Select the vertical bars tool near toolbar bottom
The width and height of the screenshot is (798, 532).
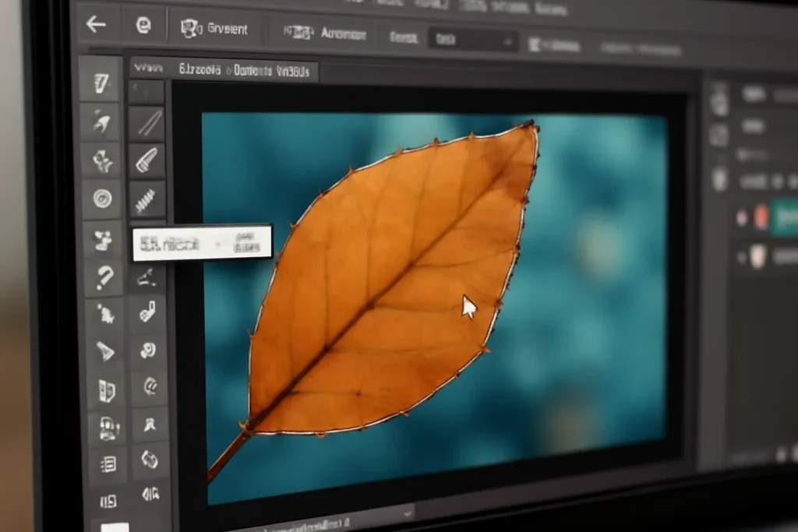coord(108,502)
